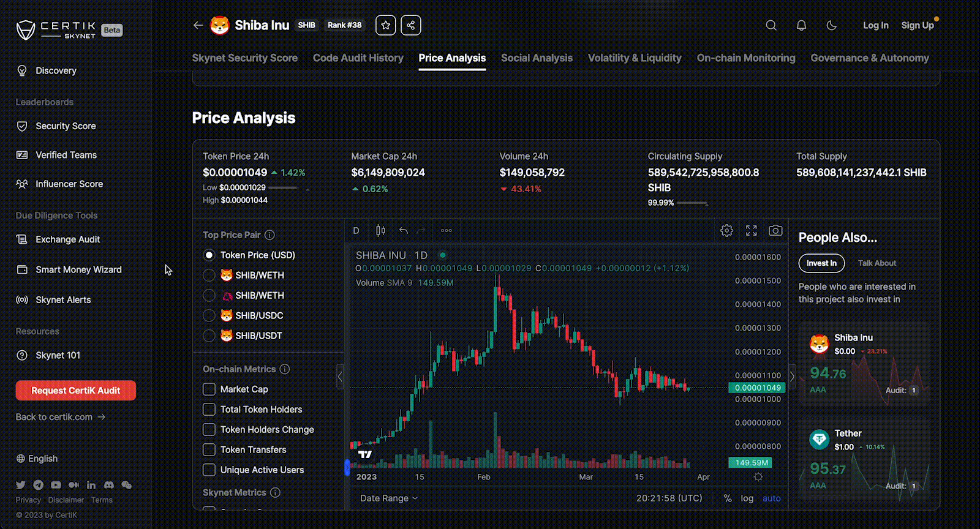
Task: Click the Sign Up button
Action: coord(917,25)
